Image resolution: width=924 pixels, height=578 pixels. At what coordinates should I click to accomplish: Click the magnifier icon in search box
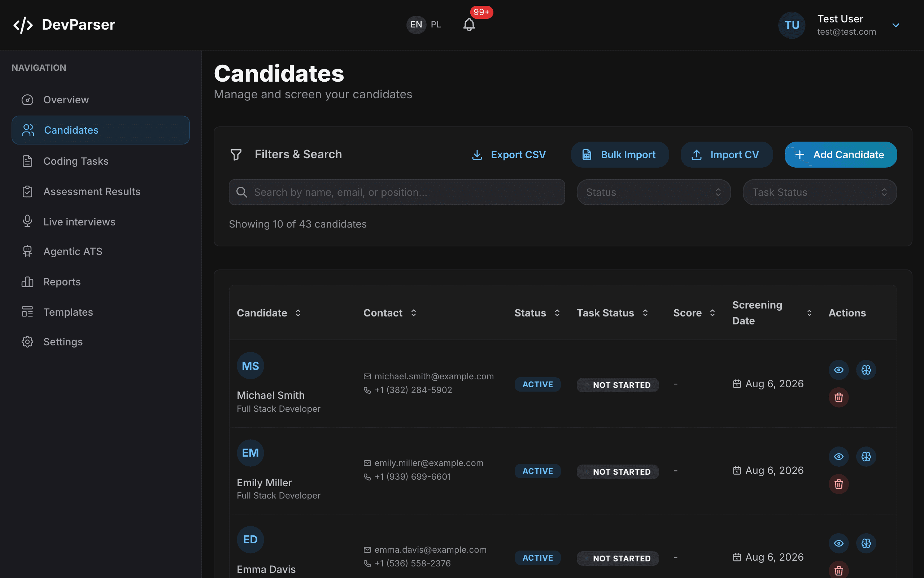coord(241,192)
